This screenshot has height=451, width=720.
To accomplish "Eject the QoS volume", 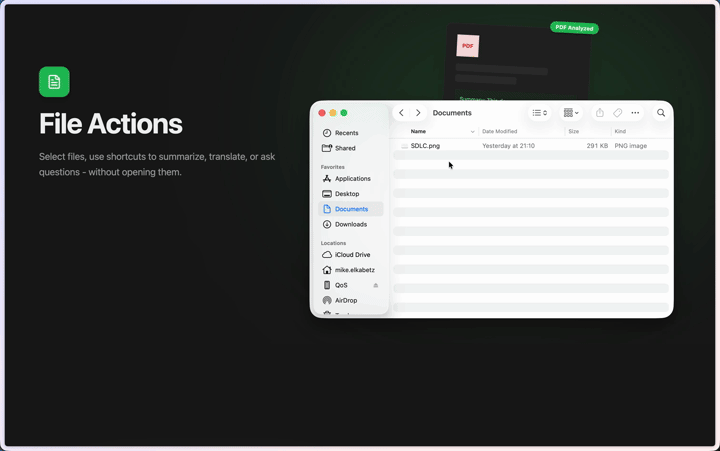I will click(376, 285).
